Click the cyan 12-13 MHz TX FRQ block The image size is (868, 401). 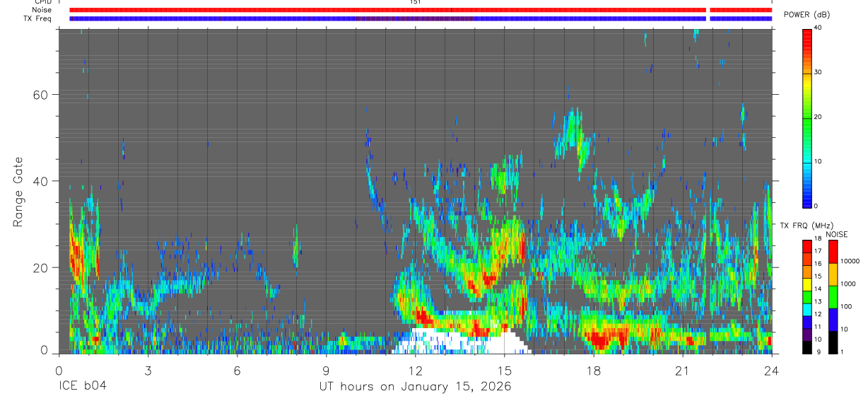click(x=807, y=310)
